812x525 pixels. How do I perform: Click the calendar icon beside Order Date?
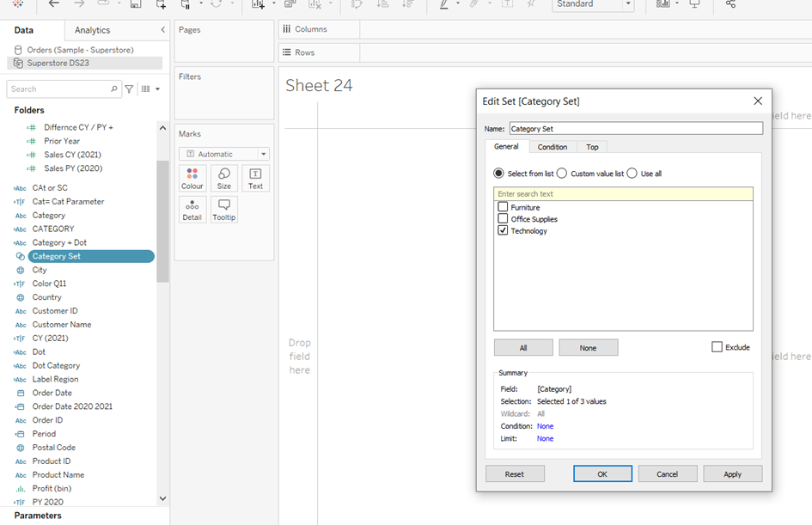point(21,393)
